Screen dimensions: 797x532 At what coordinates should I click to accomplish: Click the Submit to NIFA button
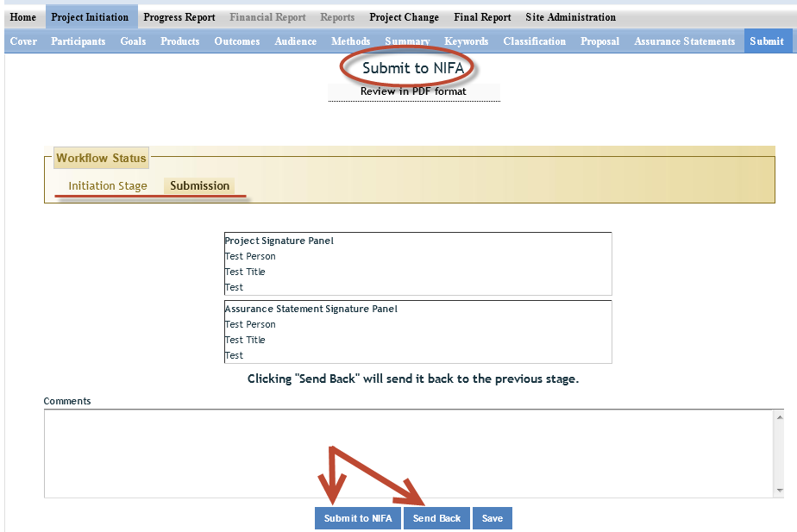(358, 518)
